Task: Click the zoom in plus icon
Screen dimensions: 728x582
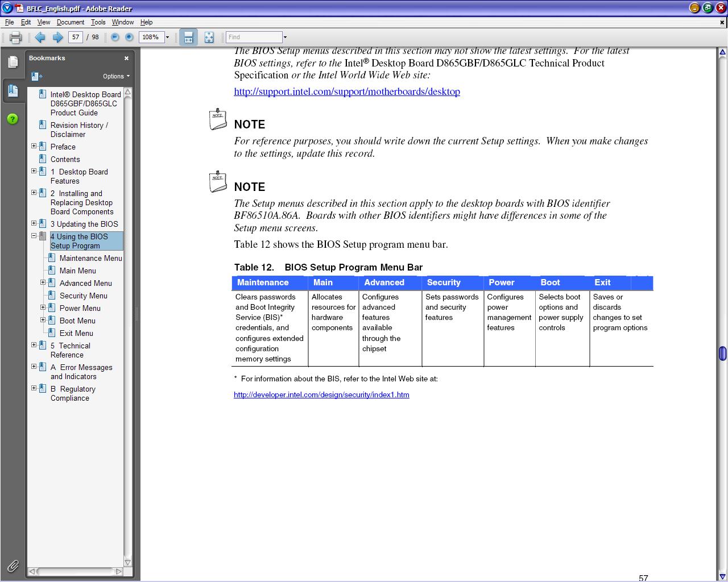Action: tap(129, 37)
